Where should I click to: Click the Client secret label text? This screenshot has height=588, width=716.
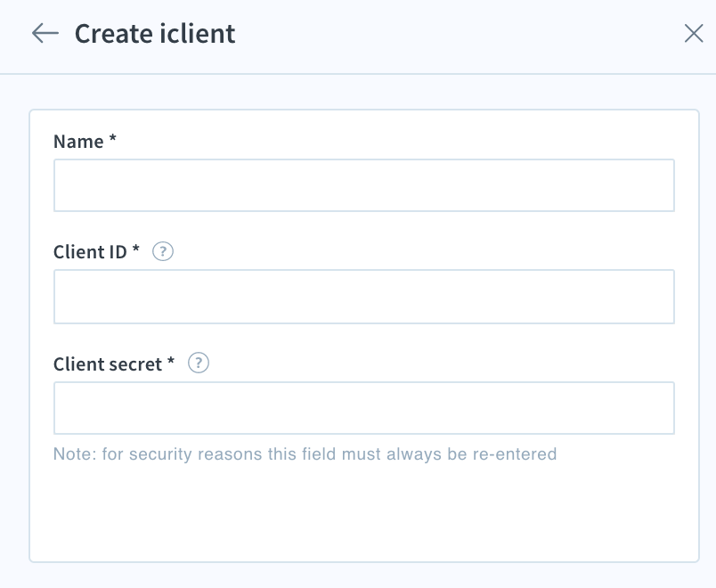click(x=108, y=364)
